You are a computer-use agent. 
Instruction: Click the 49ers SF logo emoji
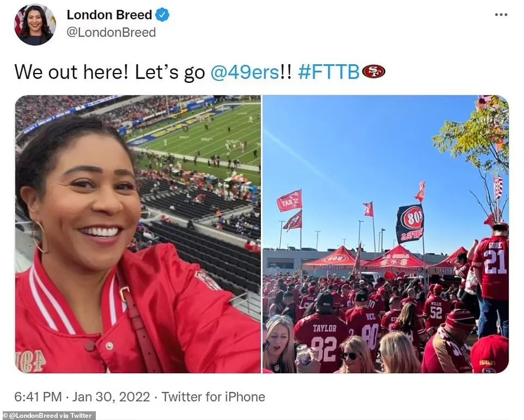[373, 72]
